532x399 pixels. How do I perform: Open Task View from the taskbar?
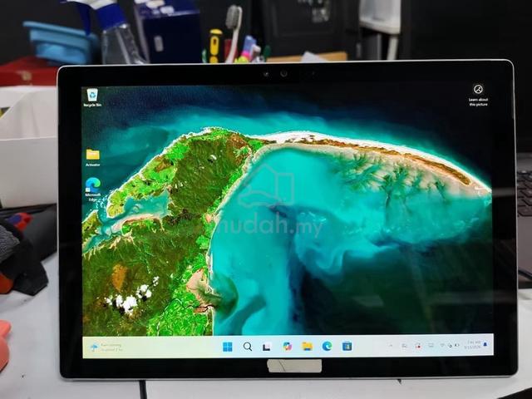[267, 347]
